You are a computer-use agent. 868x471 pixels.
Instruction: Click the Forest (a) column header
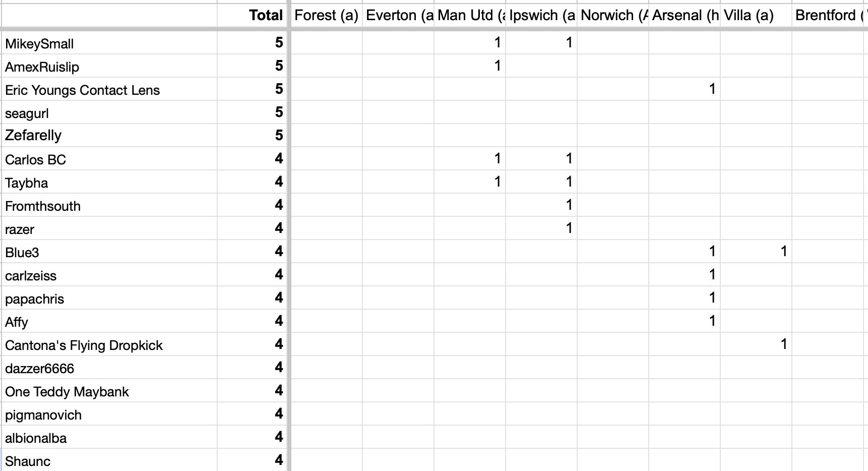click(x=327, y=15)
